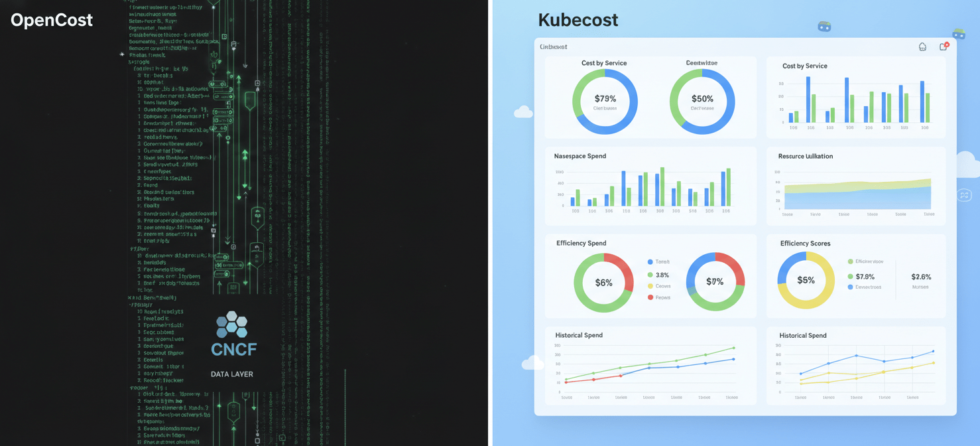Viewport: 980px width, 446px height.
Task: Click the Kubecost title text
Action: click(578, 20)
